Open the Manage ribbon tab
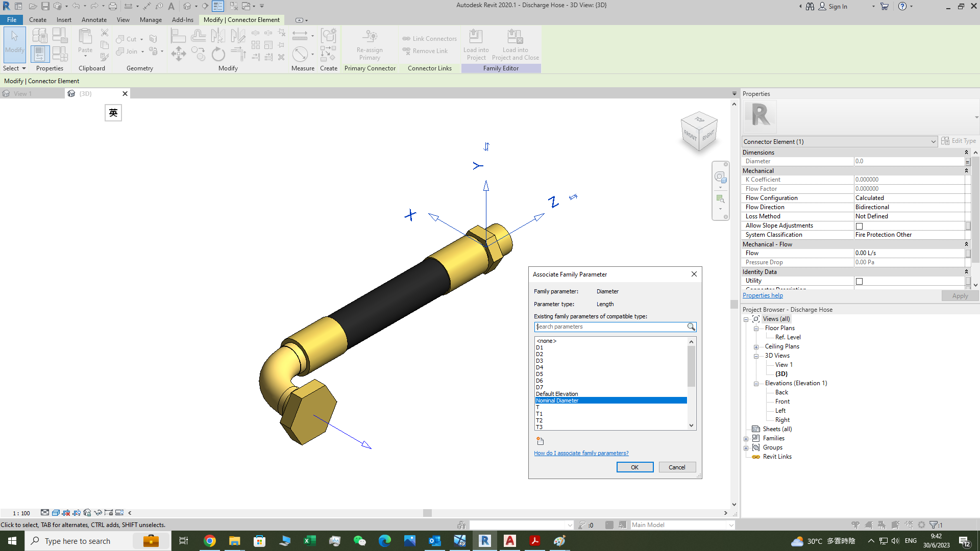 pos(151,20)
